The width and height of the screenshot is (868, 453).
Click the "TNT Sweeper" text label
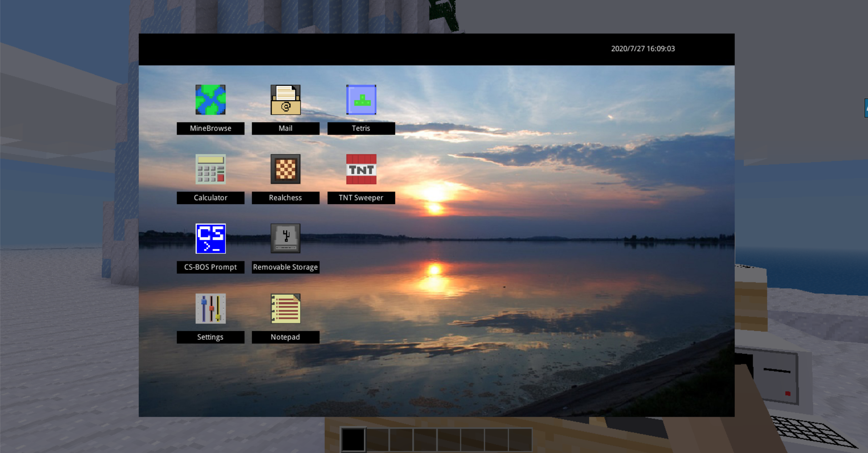click(361, 198)
